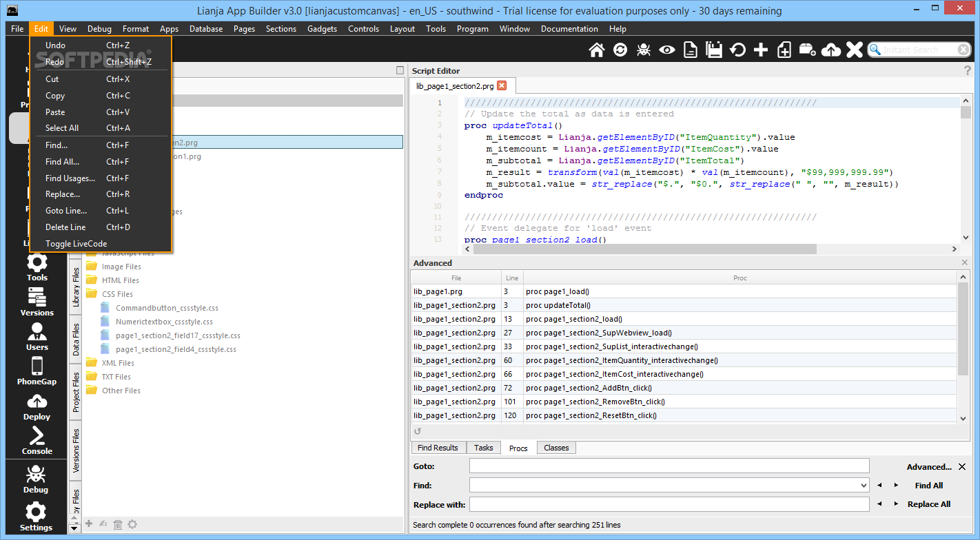
Task: Click the Replace All button
Action: point(928,504)
